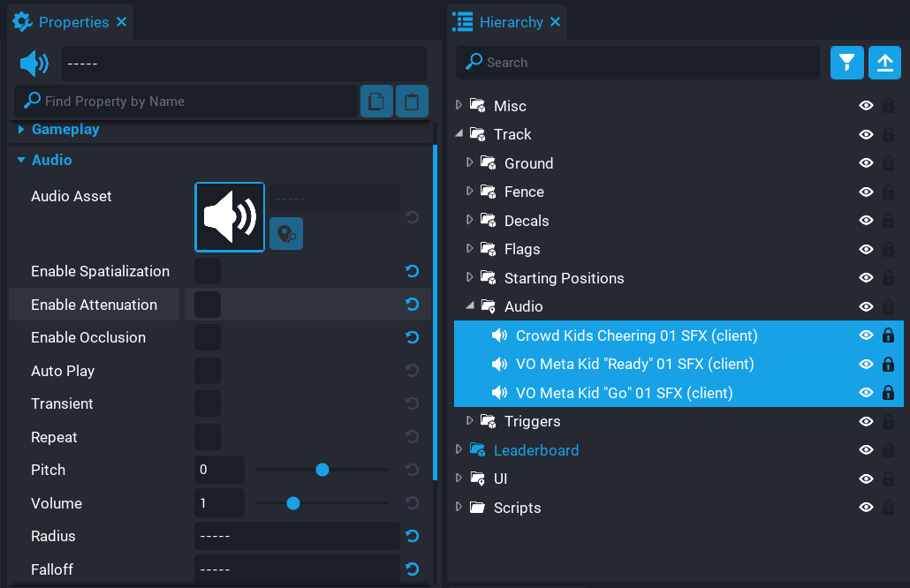Click the copy properties icon

[x=376, y=102]
